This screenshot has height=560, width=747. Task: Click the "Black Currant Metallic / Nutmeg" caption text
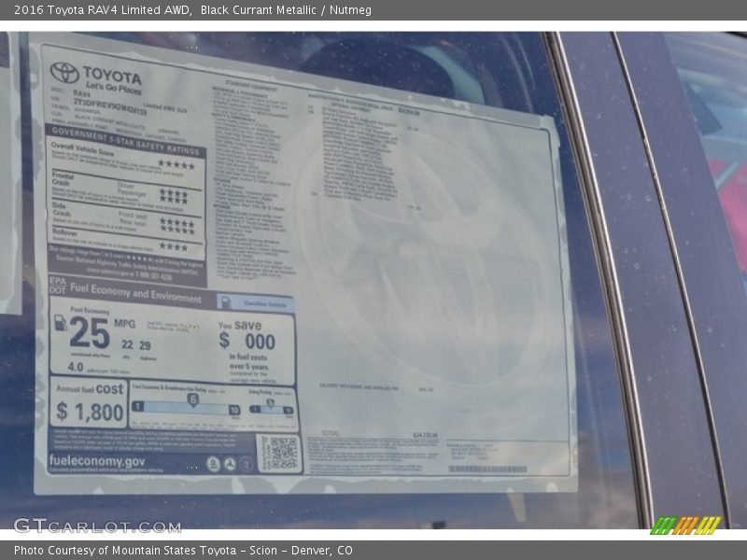[x=286, y=10]
